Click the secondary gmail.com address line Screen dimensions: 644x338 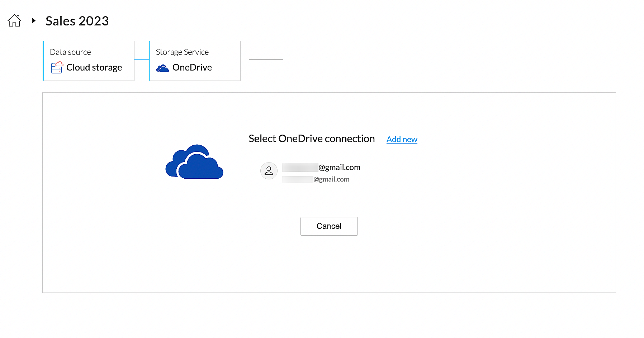[316, 179]
